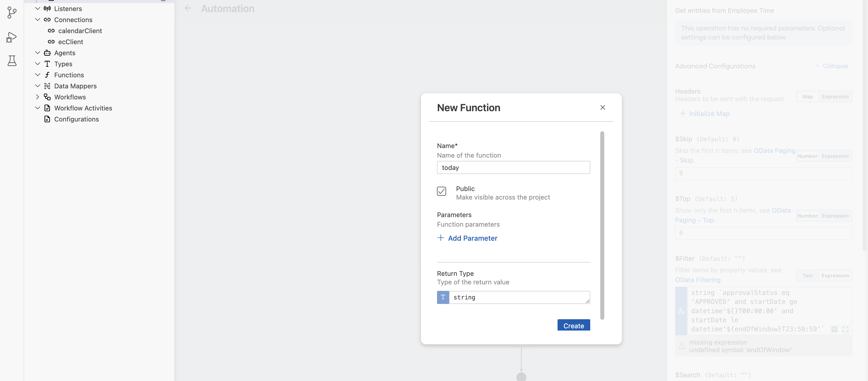Collapse the Agents tree node
868x381 pixels.
pos(38,53)
